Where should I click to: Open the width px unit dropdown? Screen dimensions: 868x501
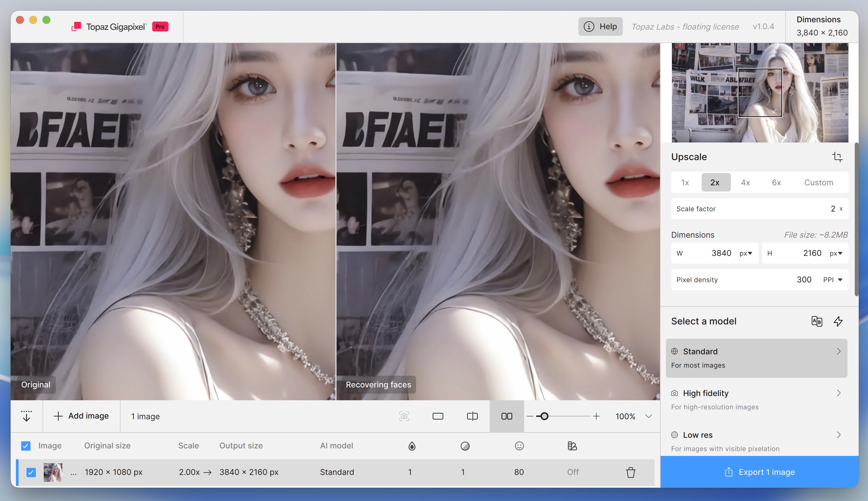(746, 253)
